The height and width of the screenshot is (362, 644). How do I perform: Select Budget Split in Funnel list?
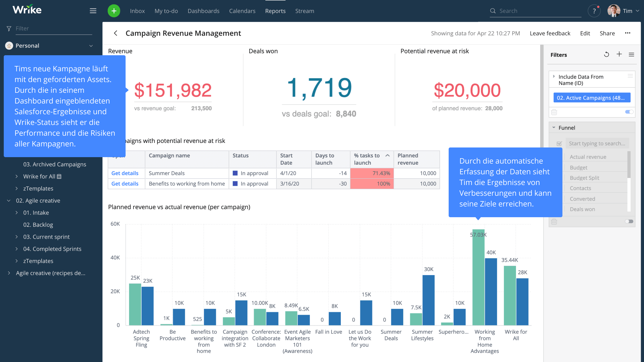[584, 178]
